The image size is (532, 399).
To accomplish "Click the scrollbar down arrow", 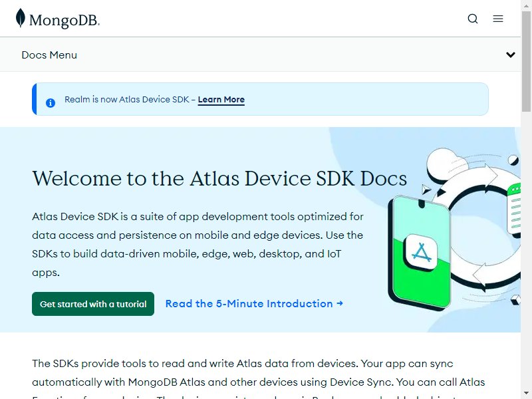I will [x=526, y=394].
